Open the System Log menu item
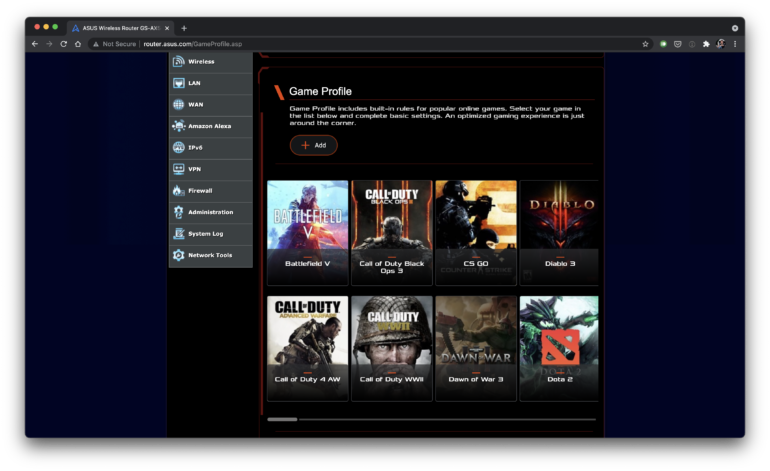The image size is (770, 471). pos(211,234)
